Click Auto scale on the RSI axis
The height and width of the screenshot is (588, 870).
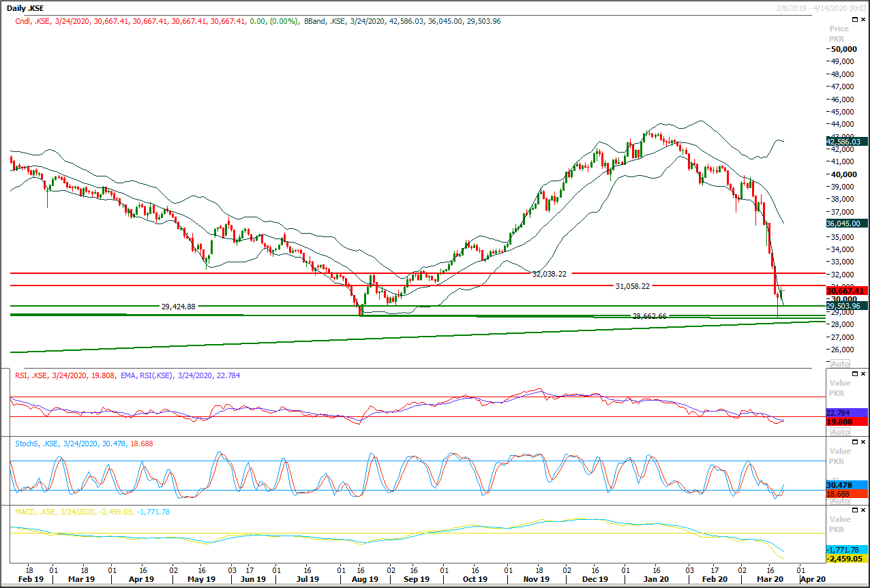840,432
